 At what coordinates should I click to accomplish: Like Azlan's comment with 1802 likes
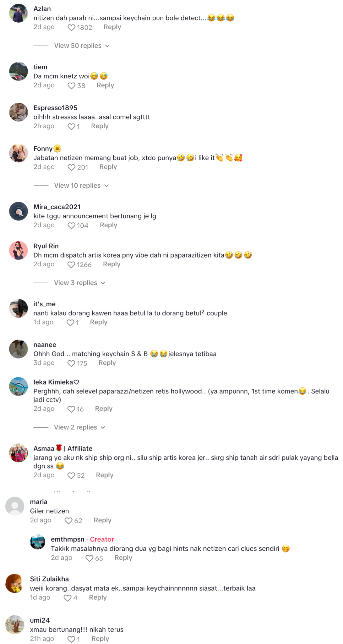[71, 27]
